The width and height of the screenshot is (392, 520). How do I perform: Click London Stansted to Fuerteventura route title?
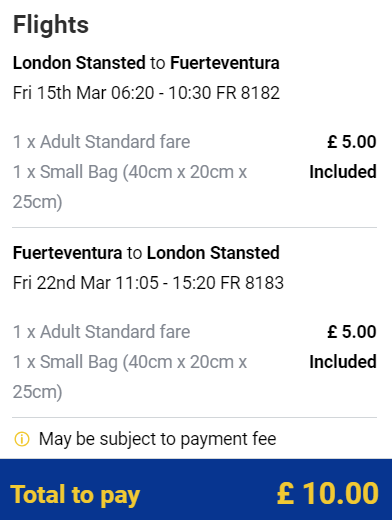tap(146, 63)
